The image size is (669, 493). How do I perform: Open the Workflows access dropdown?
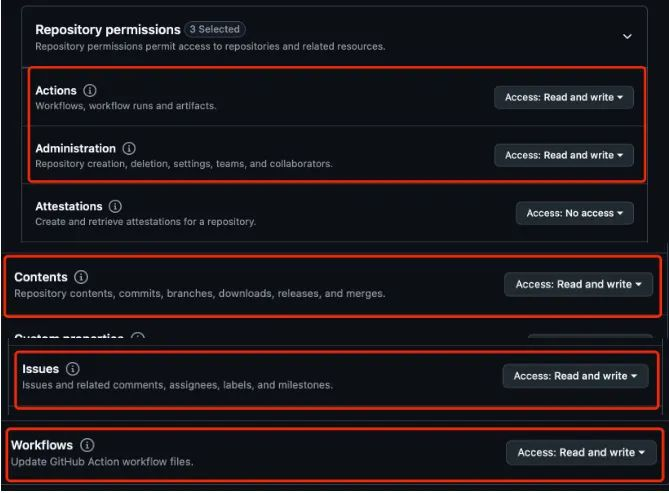pyautogui.click(x=581, y=453)
